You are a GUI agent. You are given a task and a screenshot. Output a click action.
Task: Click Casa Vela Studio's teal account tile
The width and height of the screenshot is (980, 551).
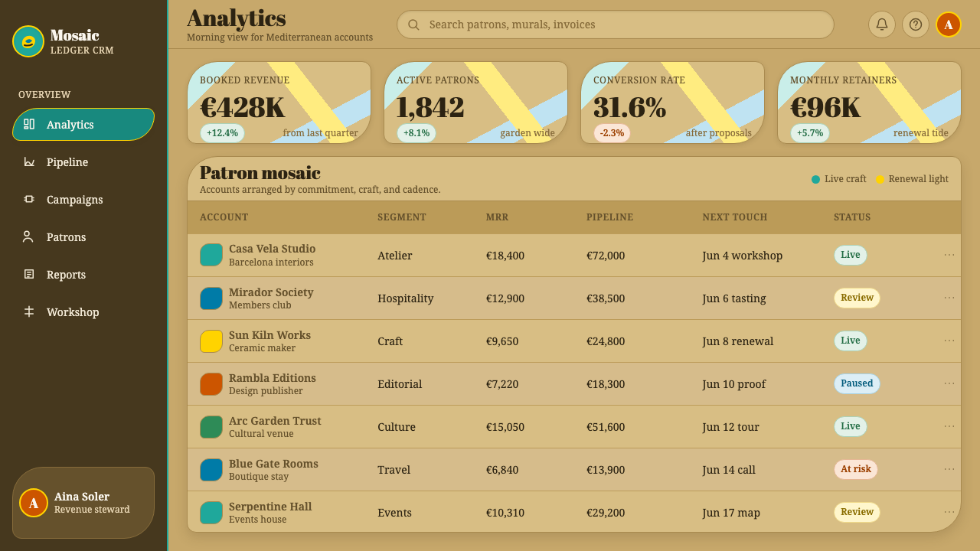(x=211, y=255)
